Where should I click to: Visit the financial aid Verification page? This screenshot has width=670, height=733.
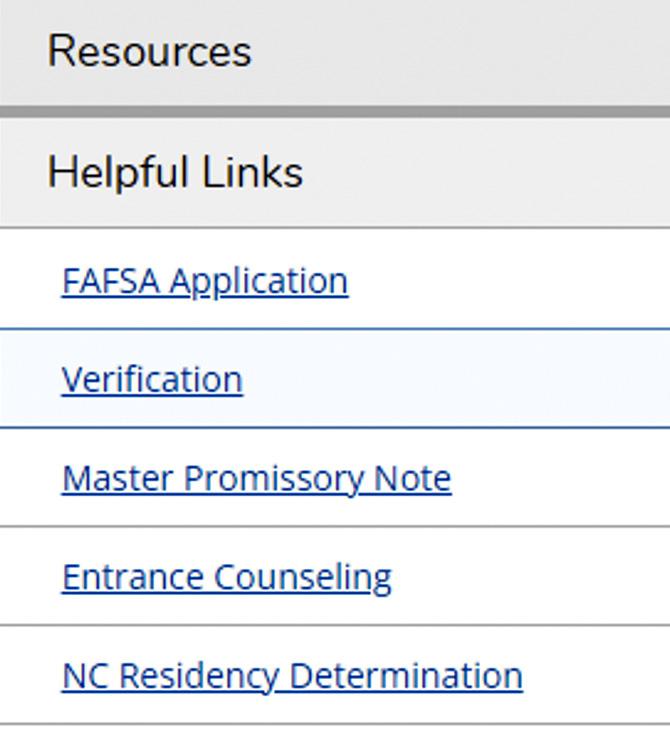click(152, 379)
